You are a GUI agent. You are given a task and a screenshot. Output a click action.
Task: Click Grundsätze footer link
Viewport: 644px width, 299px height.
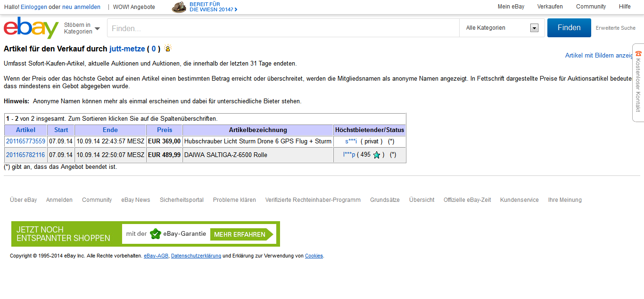tap(385, 200)
